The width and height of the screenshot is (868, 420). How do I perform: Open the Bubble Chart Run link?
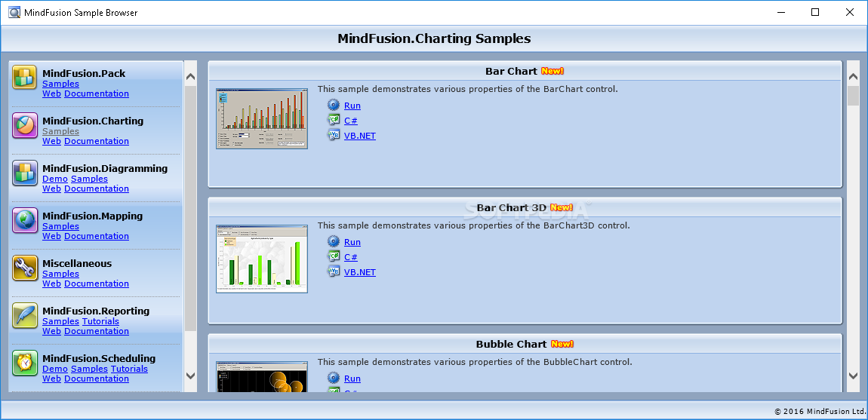[352, 379]
